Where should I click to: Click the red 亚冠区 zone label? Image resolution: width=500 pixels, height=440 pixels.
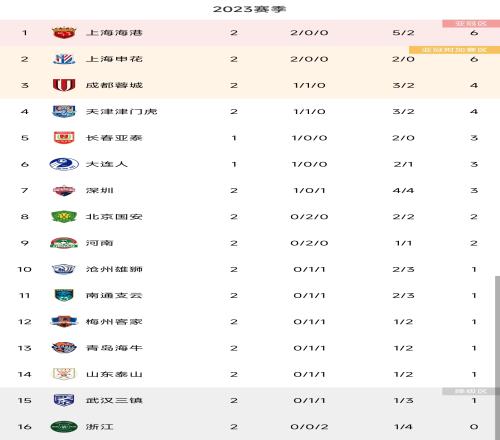[471, 23]
